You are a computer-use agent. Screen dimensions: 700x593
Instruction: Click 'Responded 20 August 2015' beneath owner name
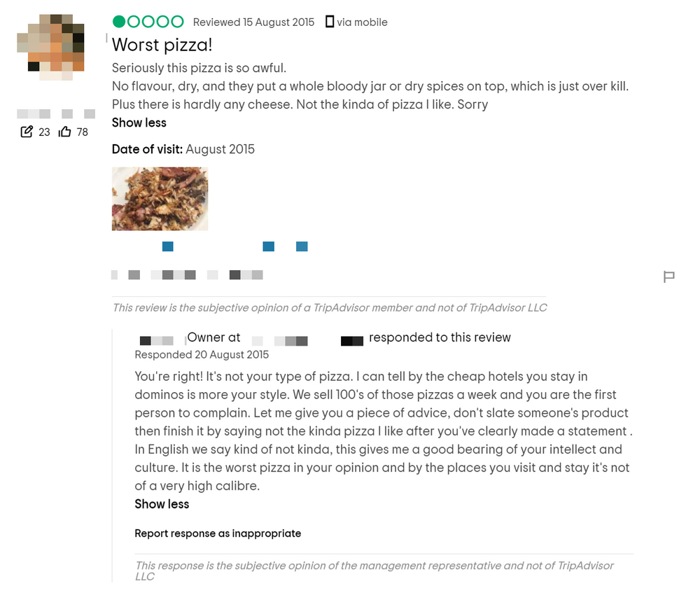pos(201,354)
